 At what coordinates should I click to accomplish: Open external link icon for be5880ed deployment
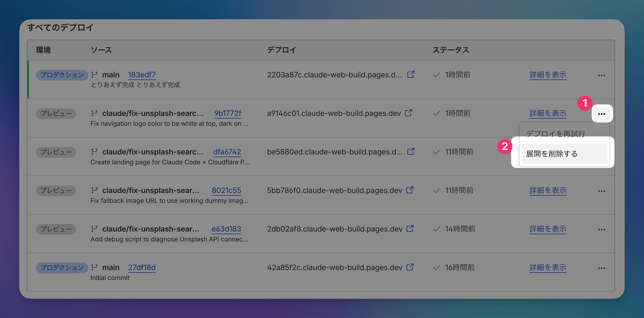click(411, 152)
